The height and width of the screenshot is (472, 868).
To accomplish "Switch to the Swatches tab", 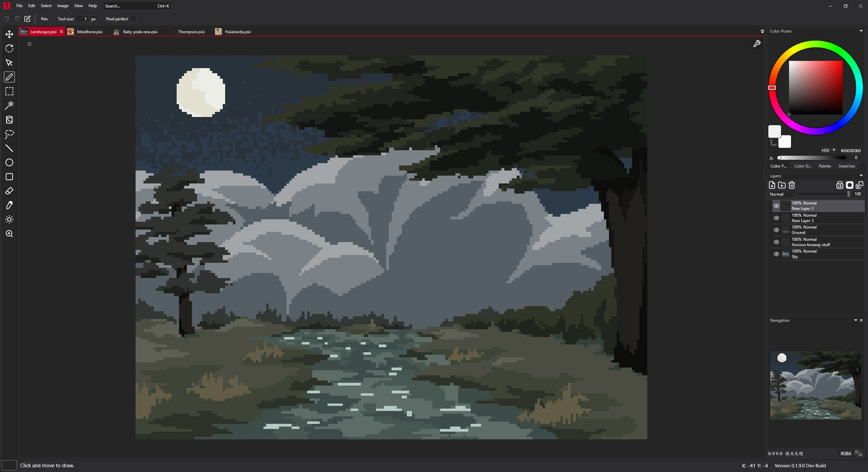I will pos(846,166).
